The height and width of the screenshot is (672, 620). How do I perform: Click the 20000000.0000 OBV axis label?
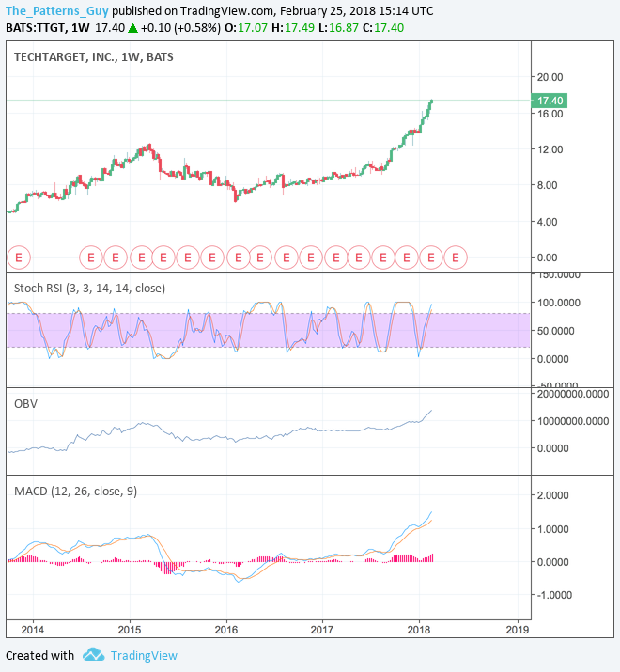coord(573,394)
